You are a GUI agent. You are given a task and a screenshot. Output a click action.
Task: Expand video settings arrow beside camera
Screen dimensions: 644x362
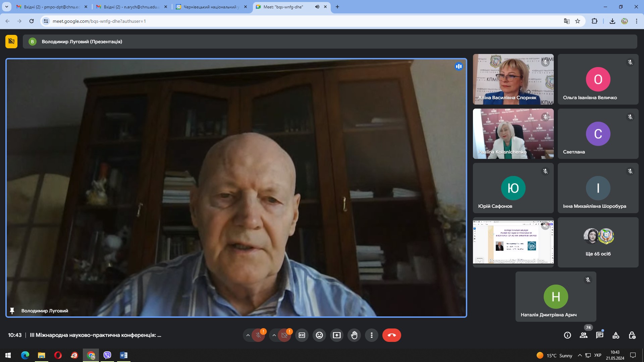click(x=274, y=335)
